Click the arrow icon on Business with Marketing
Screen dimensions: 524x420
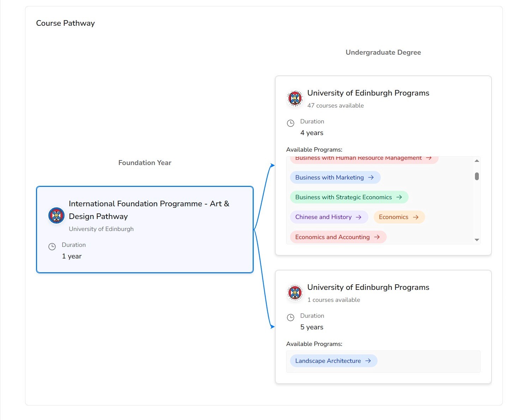pyautogui.click(x=371, y=177)
